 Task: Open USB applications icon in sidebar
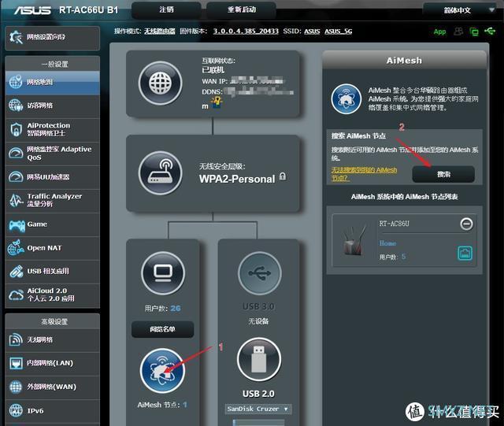16,271
